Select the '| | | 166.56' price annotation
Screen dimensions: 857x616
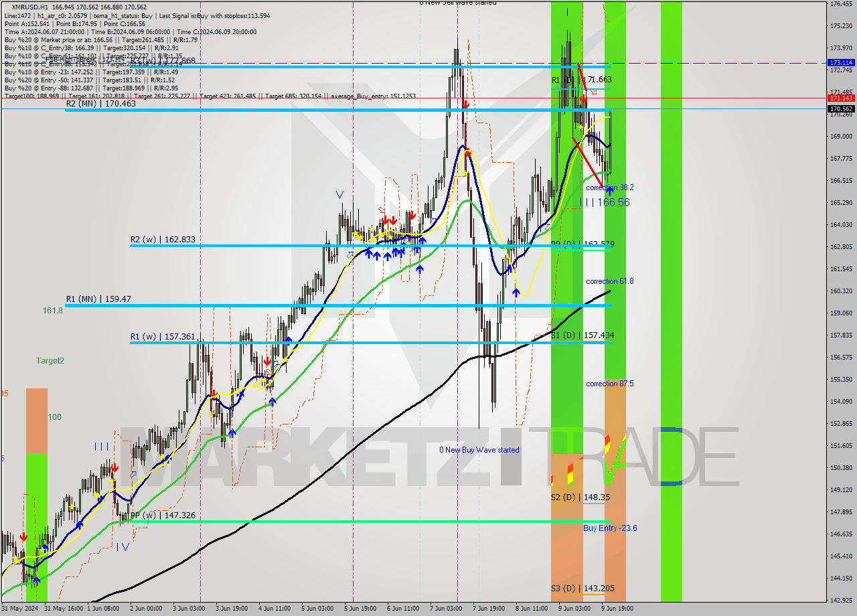[x=605, y=202]
